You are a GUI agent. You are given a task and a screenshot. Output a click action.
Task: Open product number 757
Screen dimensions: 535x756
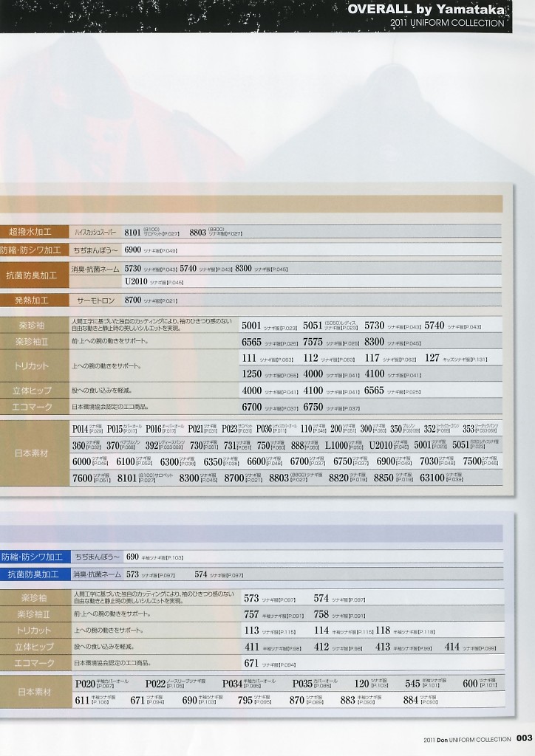(x=251, y=614)
